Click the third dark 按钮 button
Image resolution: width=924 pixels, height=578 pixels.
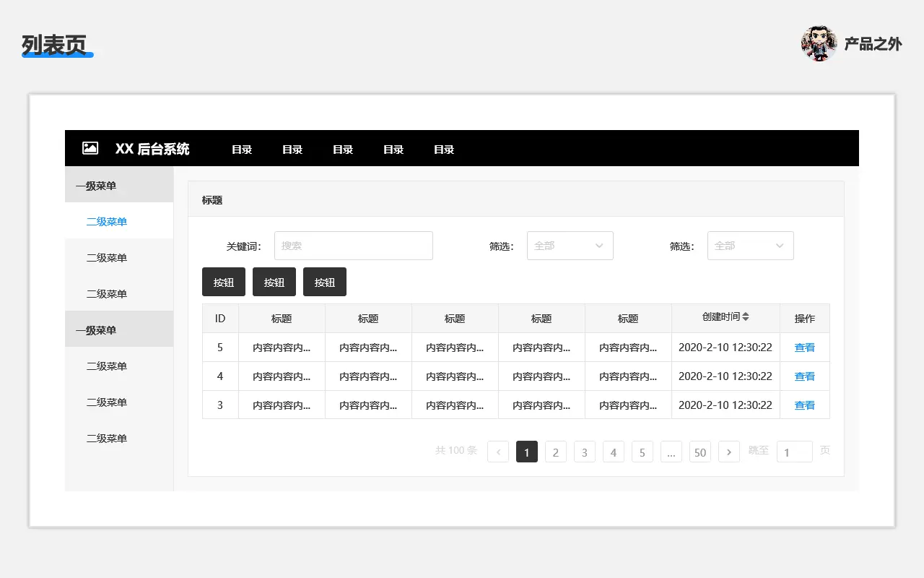325,282
